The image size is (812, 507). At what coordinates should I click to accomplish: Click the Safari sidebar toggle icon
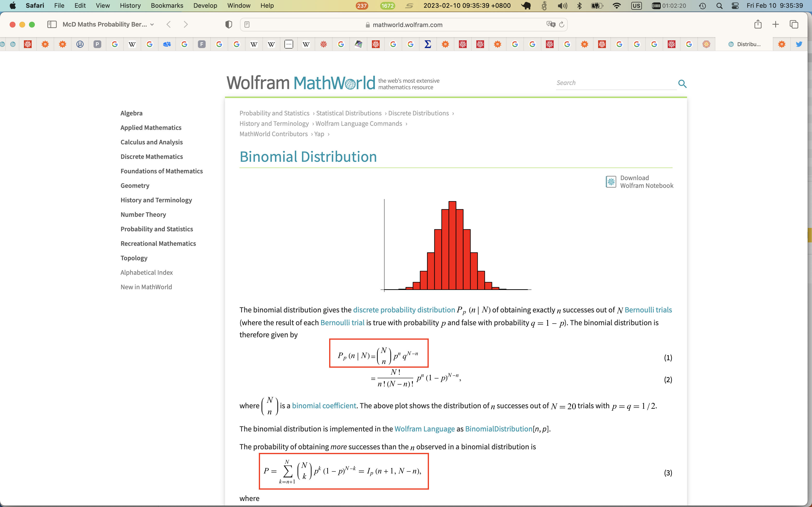click(x=52, y=24)
